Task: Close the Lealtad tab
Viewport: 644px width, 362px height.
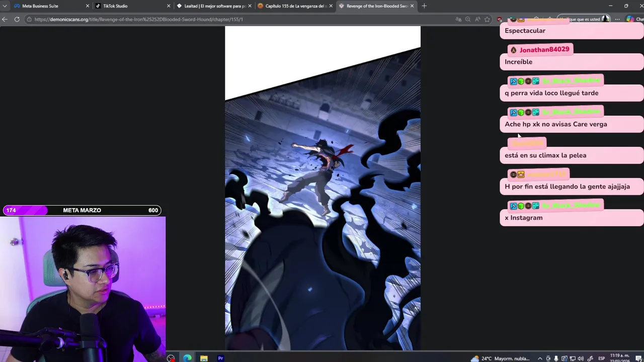Action: coord(250,6)
